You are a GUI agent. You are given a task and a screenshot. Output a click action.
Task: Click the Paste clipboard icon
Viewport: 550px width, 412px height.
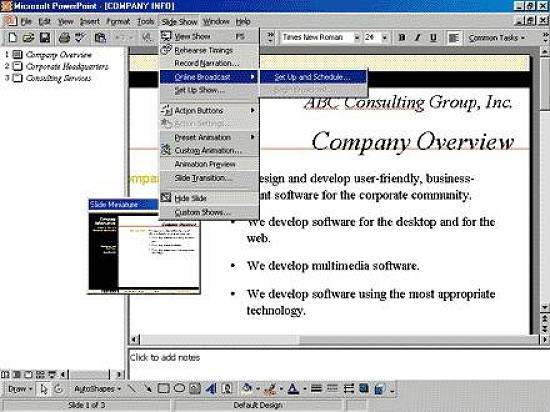(x=100, y=38)
